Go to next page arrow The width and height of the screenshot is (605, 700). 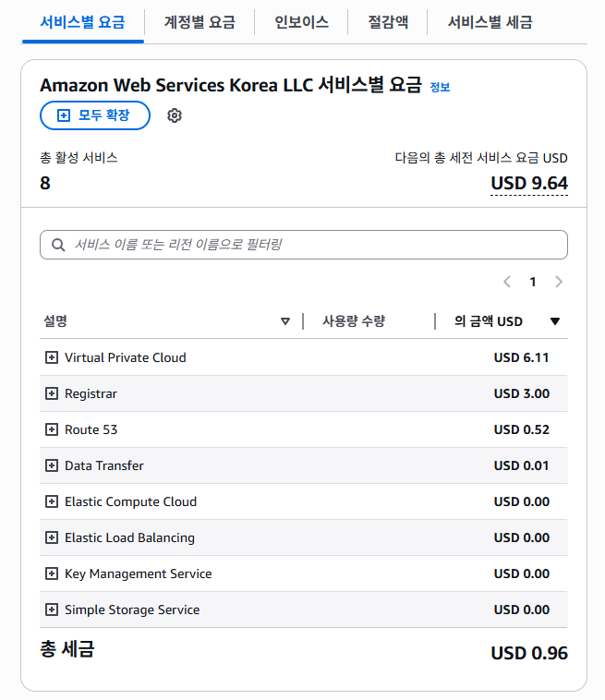pos(559,282)
